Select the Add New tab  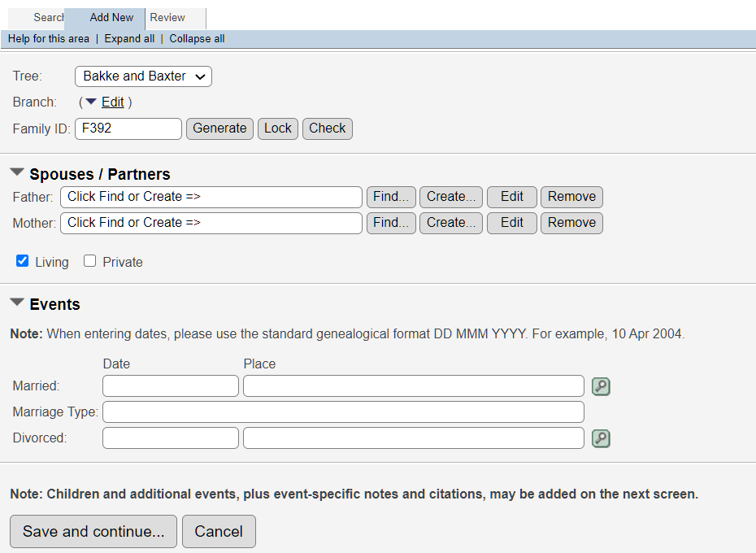111,18
